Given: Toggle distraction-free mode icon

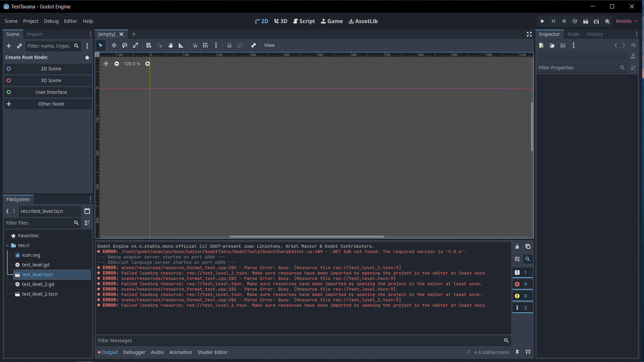Looking at the screenshot, I should click(529, 34).
